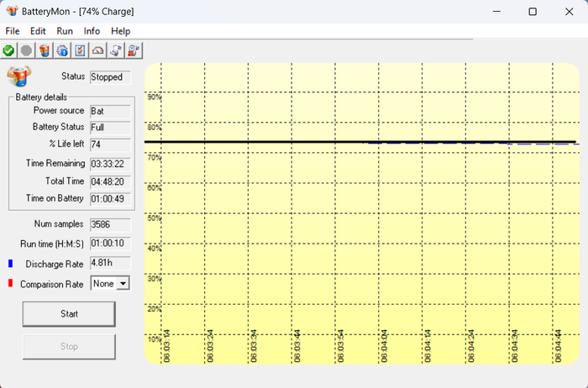Open the Help menu
This screenshot has width=588, height=388.
(x=120, y=31)
